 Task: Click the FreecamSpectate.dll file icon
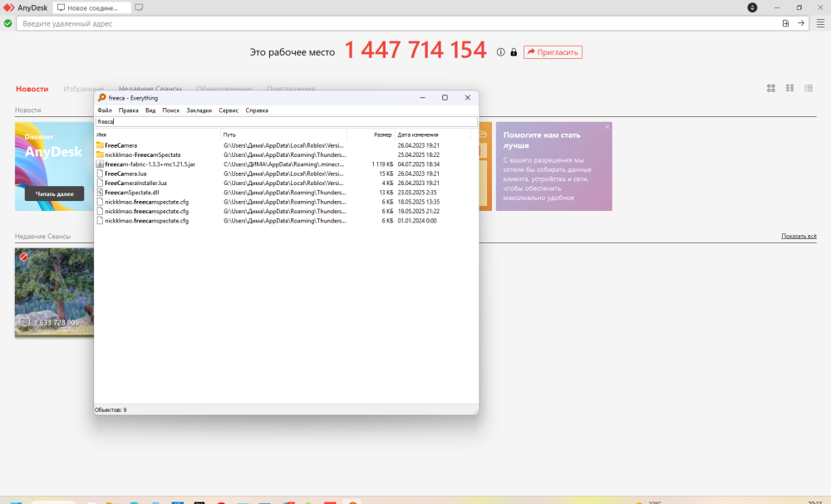pos(100,193)
